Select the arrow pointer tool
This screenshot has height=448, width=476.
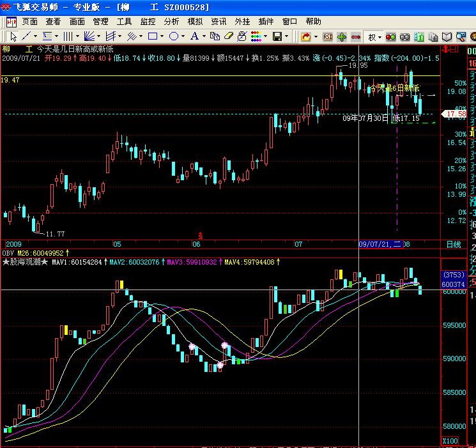click(x=12, y=37)
